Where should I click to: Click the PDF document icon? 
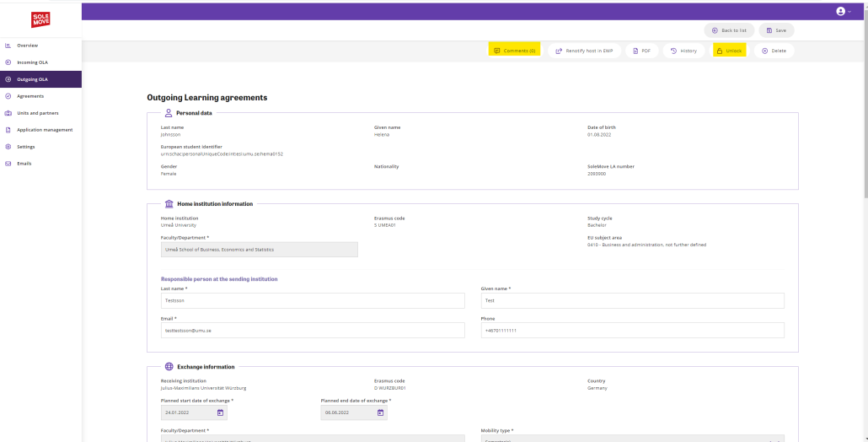click(636, 51)
